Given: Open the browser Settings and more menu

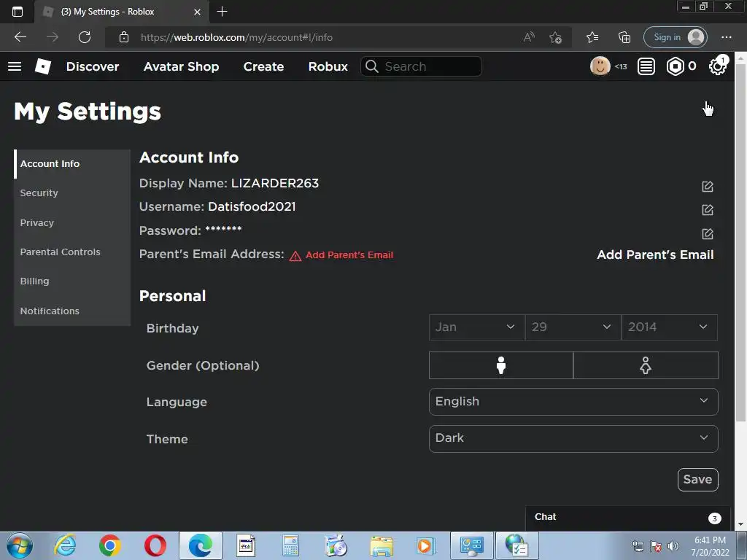Looking at the screenshot, I should 726,37.
